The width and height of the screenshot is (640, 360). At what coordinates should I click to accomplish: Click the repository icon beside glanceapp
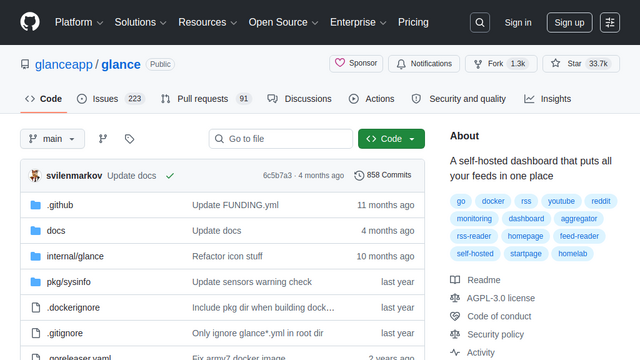25,64
